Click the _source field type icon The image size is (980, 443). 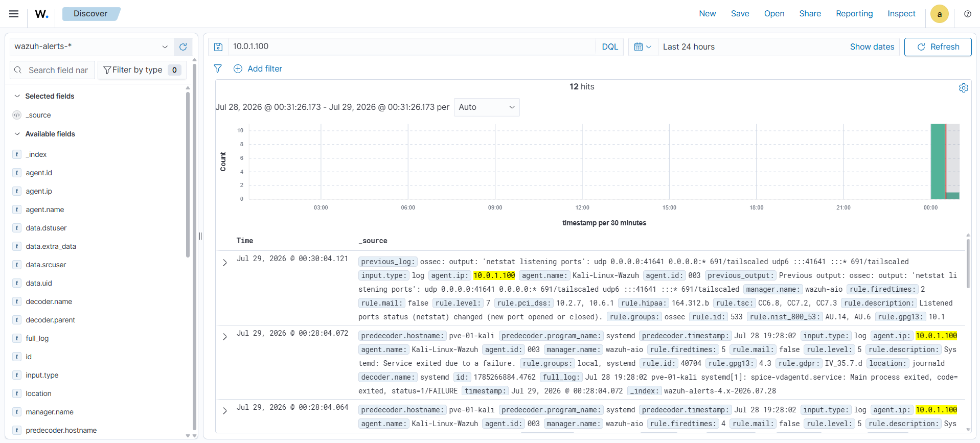click(x=17, y=115)
